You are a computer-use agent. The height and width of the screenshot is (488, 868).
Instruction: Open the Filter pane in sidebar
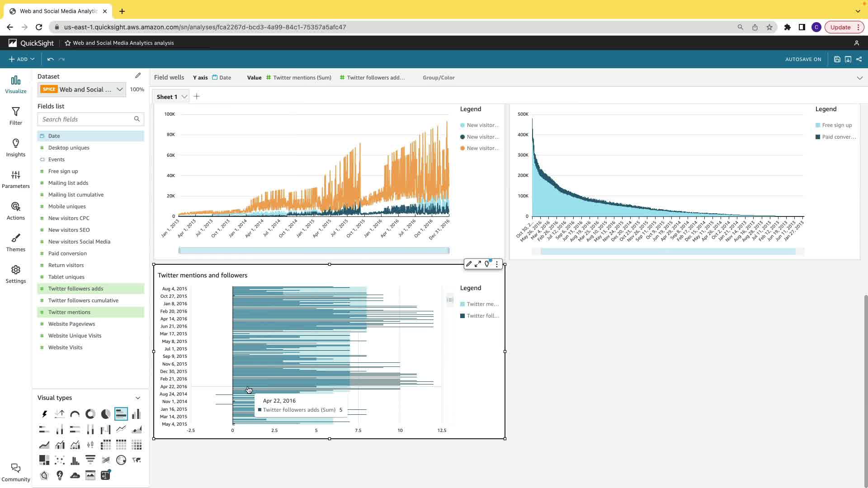coord(16,116)
